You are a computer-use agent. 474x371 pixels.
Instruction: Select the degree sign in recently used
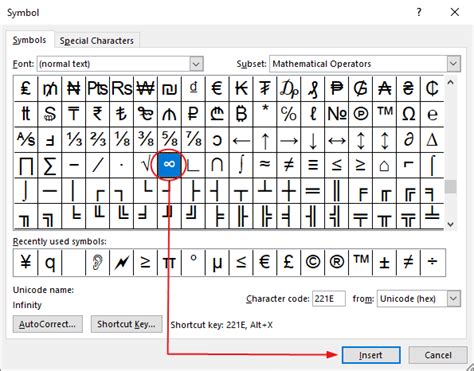click(193, 262)
